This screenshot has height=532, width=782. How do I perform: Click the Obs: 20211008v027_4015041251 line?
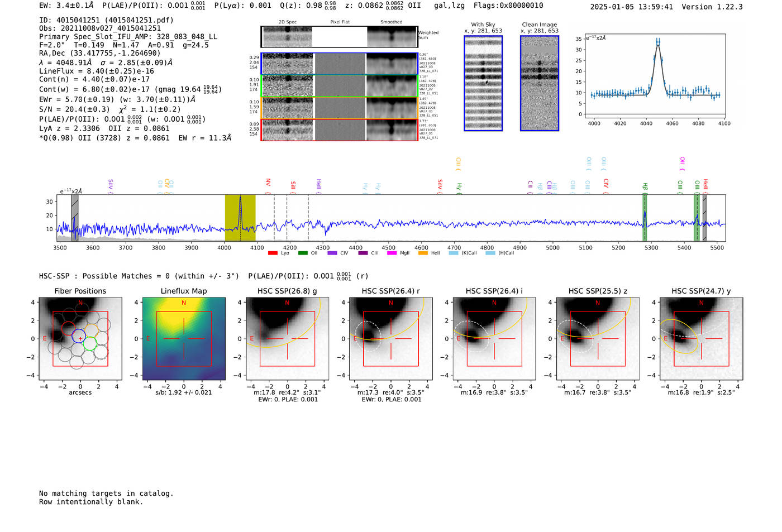(x=100, y=28)
